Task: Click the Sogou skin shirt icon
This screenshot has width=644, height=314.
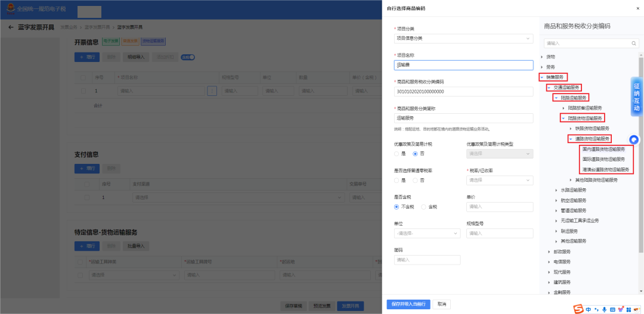Action: 621,309
